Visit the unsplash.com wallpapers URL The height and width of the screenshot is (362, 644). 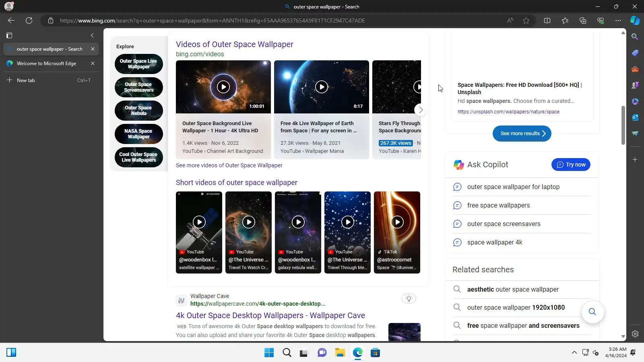coord(508,112)
